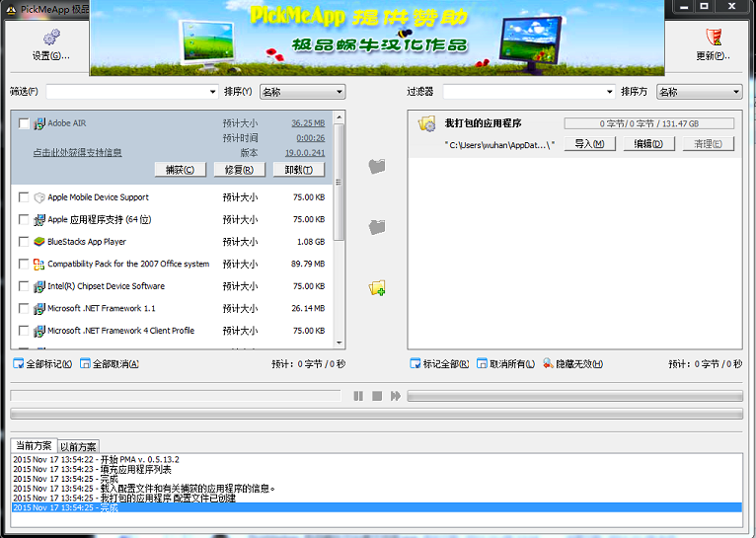This screenshot has width=756, height=538.
Task: Open the right 过滤器 filter dropdown
Action: tap(609, 92)
